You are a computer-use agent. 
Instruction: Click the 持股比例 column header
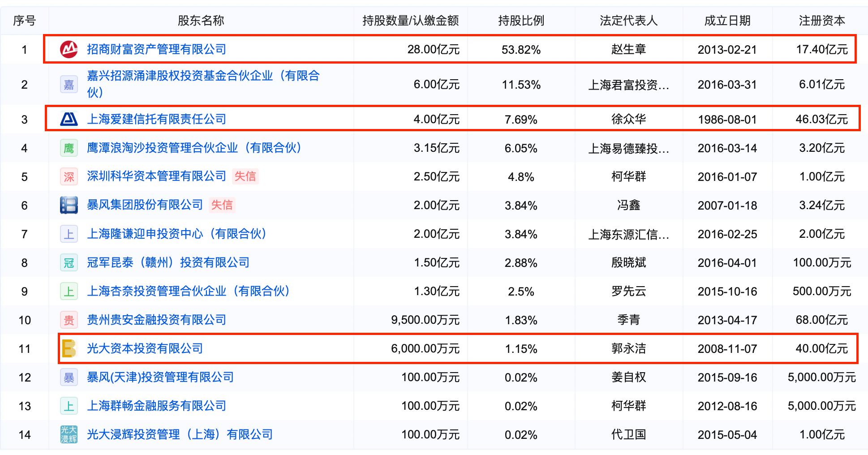pyautogui.click(x=521, y=21)
